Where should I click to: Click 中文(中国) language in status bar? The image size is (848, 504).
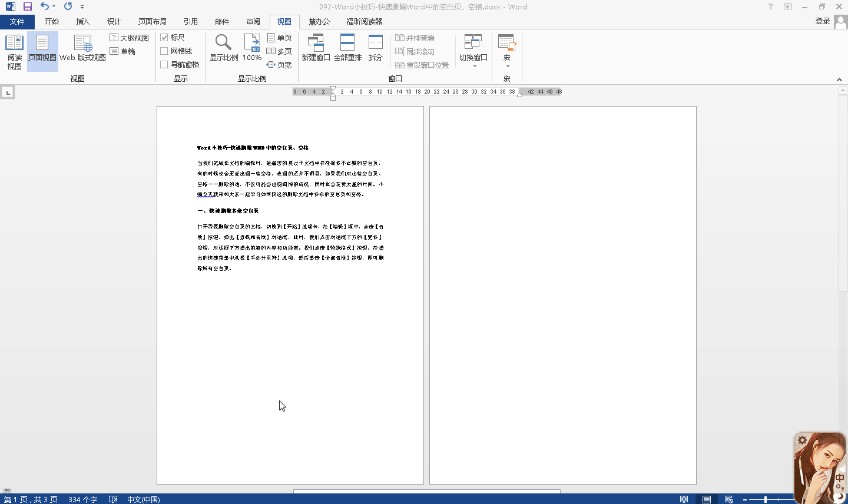click(x=143, y=499)
